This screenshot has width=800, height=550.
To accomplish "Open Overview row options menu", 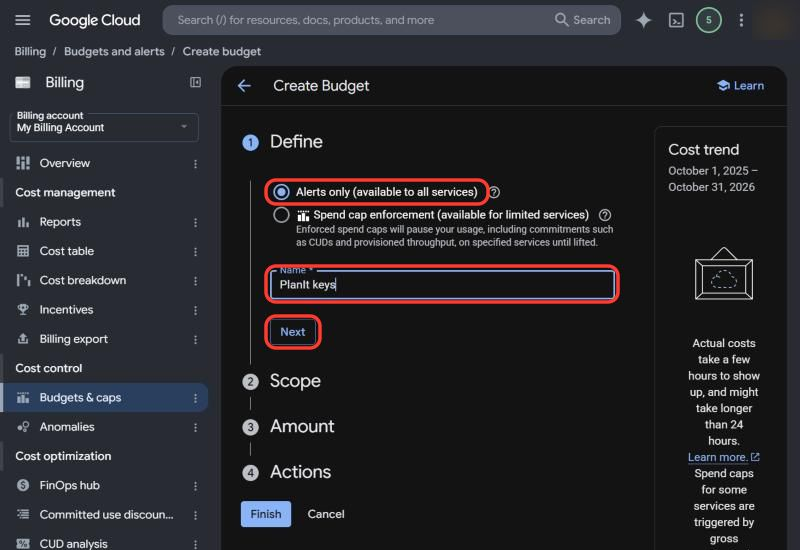I will [x=195, y=164].
